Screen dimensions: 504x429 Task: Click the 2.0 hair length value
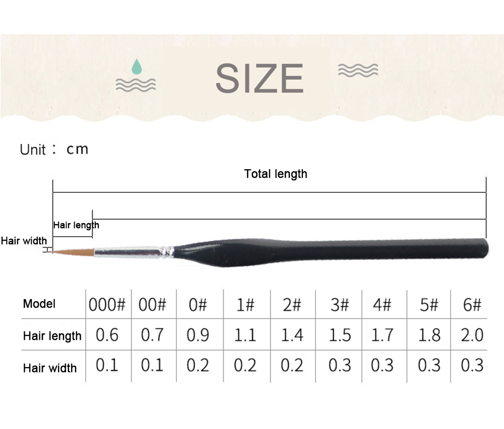pos(472,335)
